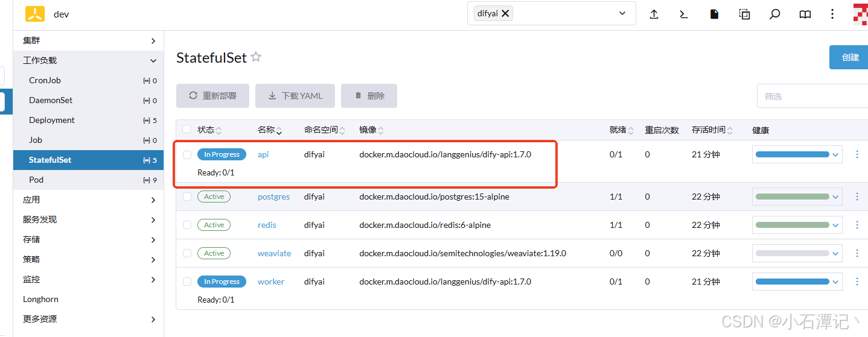The width and height of the screenshot is (868, 337).
Task: Check the worker row checkbox
Action: (x=187, y=282)
